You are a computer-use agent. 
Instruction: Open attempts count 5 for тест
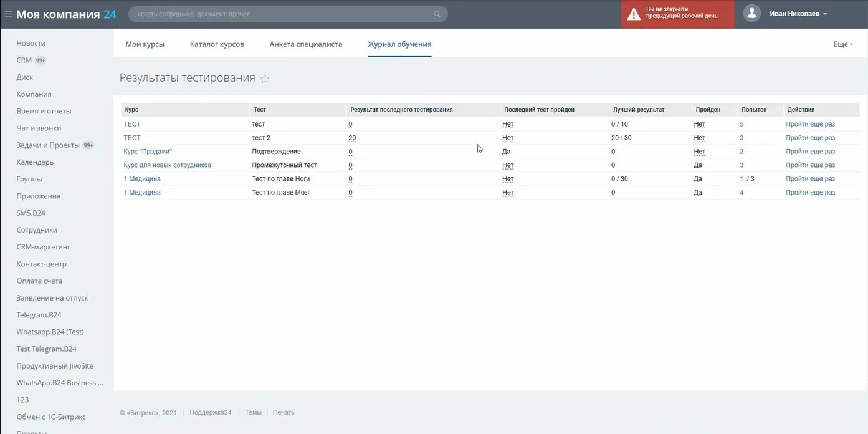coord(742,124)
